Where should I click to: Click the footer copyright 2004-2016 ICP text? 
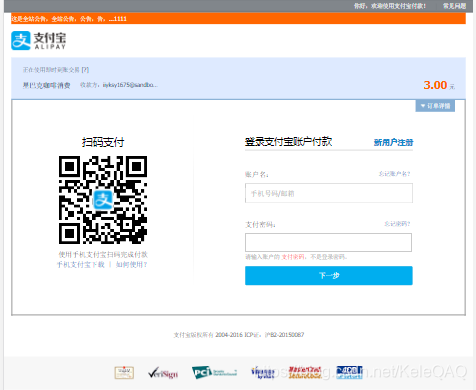click(239, 335)
